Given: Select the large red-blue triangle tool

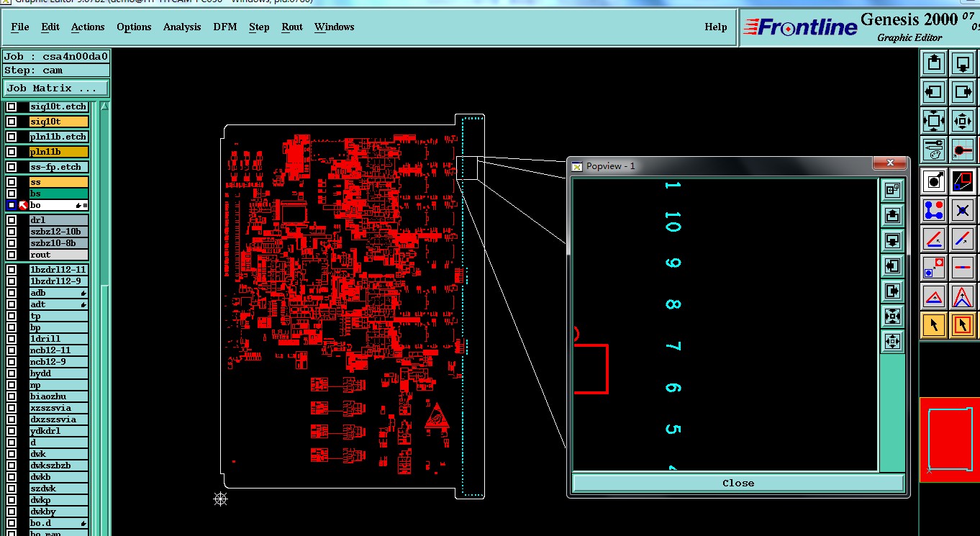Looking at the screenshot, I should pos(963,296).
